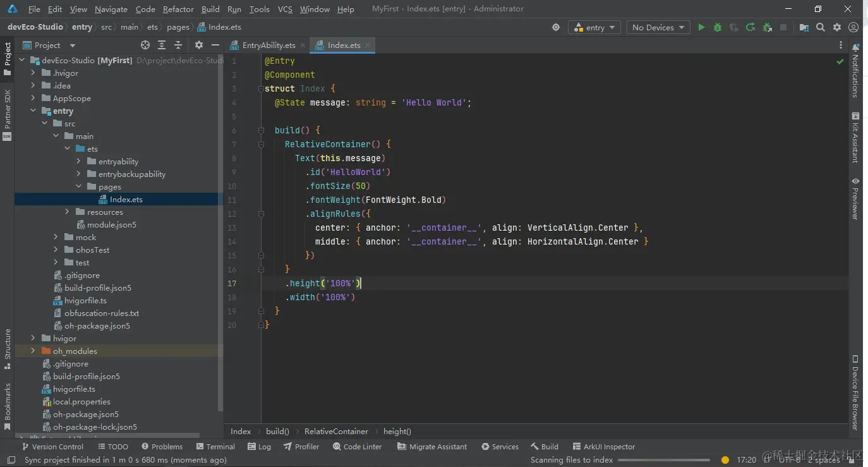
Task: Switch to EntryAbility.ets tab
Action: pos(268,45)
